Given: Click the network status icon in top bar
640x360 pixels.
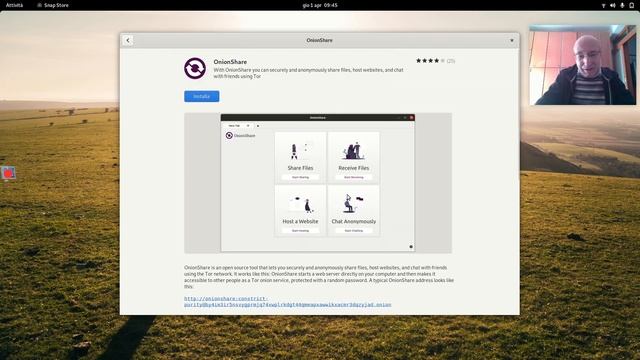Looking at the screenshot, I should [x=603, y=5].
